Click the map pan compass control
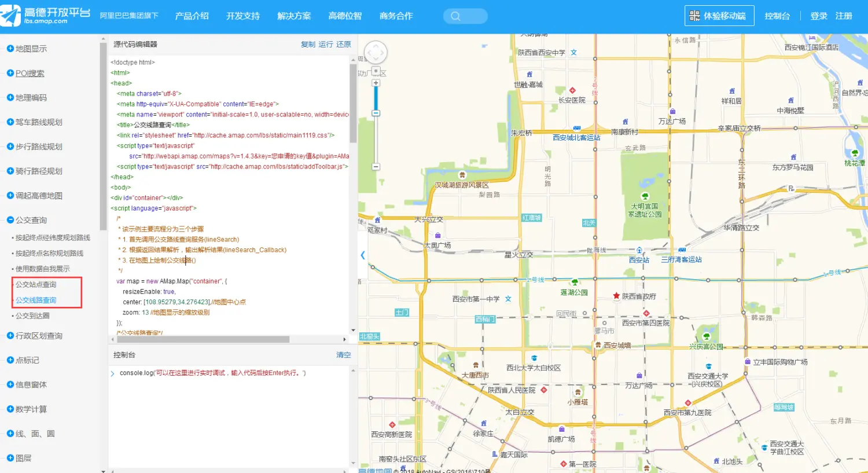Viewport: 868px width, 473px height. click(376, 53)
